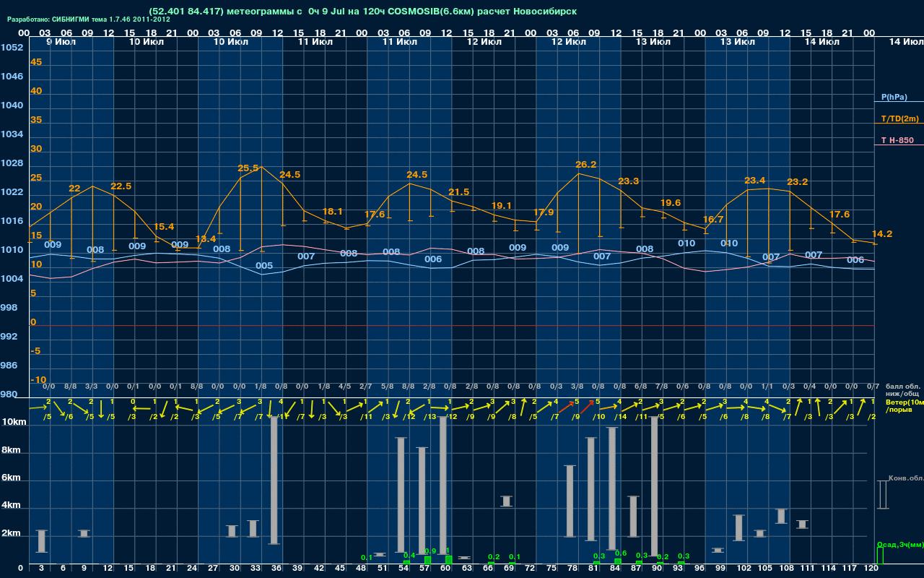Click the 35 temperature axis tick label
Image resolution: width=924 pixels, height=578 pixels.
coord(36,120)
